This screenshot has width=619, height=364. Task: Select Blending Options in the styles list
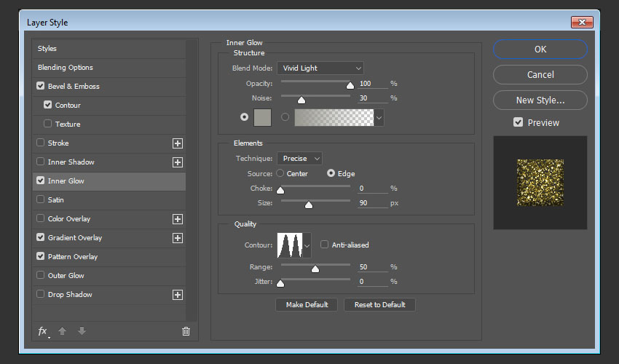tap(66, 68)
